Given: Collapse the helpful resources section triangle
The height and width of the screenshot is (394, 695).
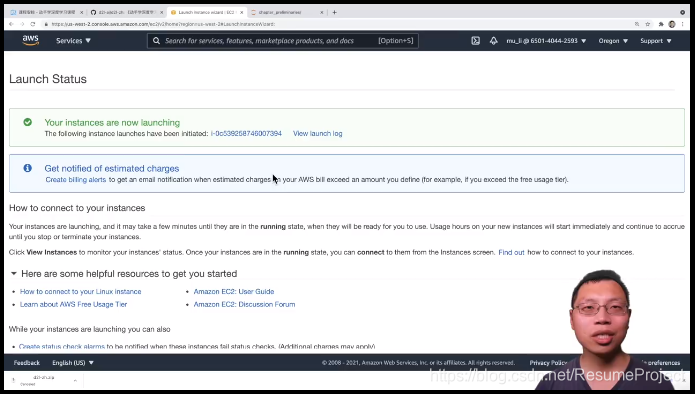Looking at the screenshot, I should point(14,273).
